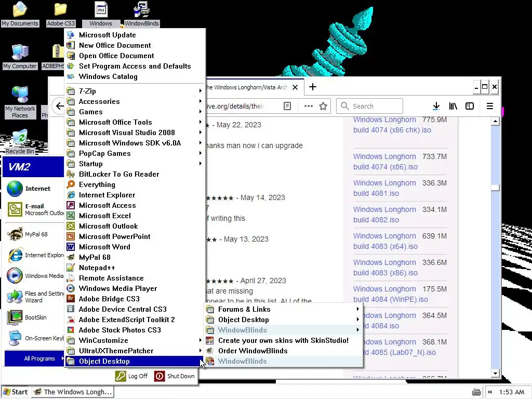Viewport: 532px width, 399px height.
Task: Launch the WindowBlinds application shortcut
Action: click(283, 362)
